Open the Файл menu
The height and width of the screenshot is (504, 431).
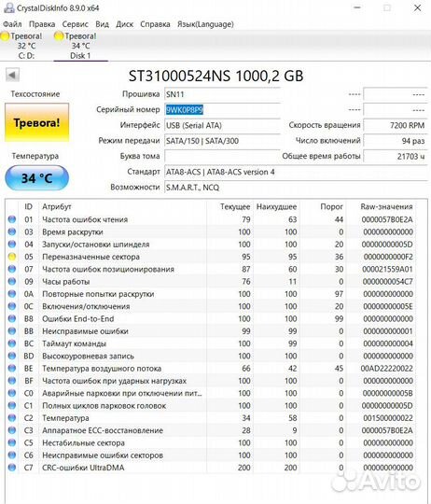[12, 24]
